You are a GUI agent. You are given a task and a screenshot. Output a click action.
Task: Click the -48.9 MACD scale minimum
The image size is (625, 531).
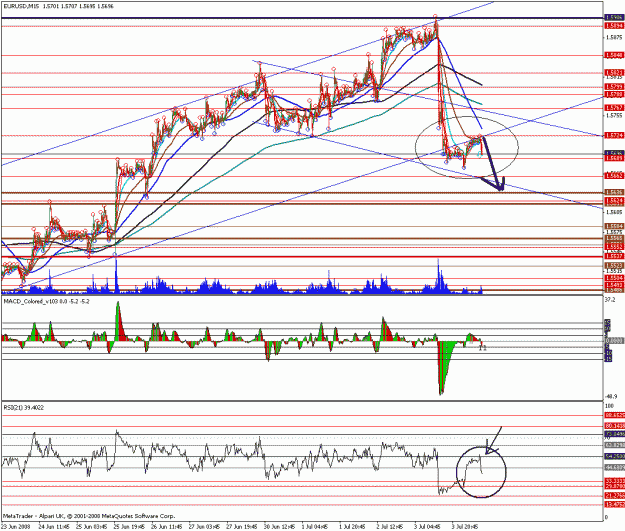[611, 396]
